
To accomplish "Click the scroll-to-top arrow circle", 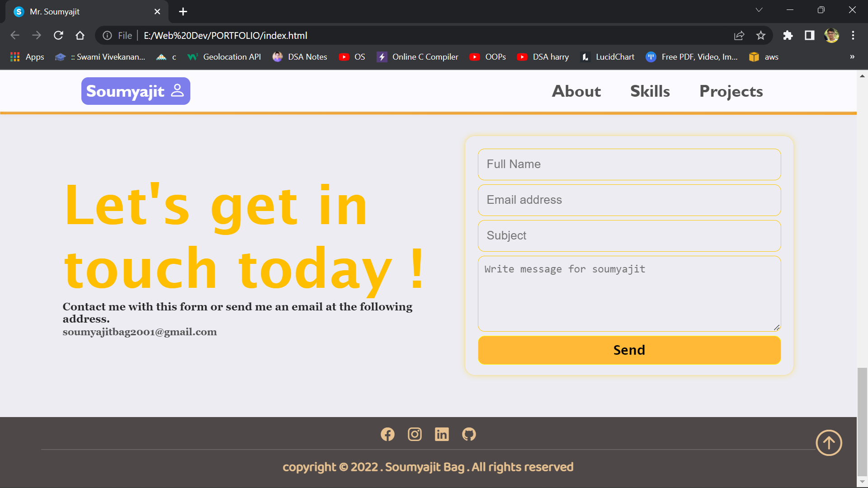I will pos(829,443).
